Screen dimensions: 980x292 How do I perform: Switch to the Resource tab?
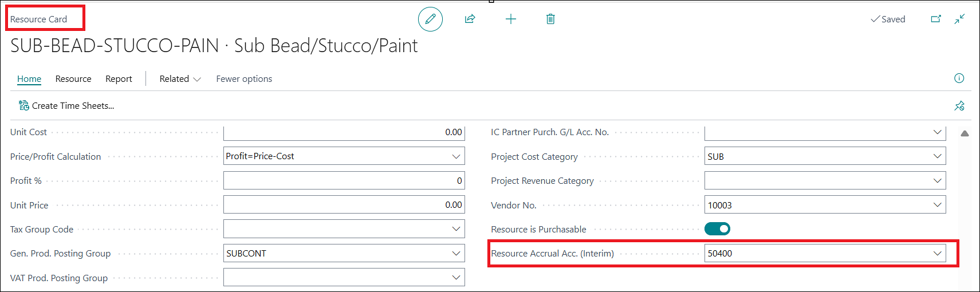pos(73,79)
